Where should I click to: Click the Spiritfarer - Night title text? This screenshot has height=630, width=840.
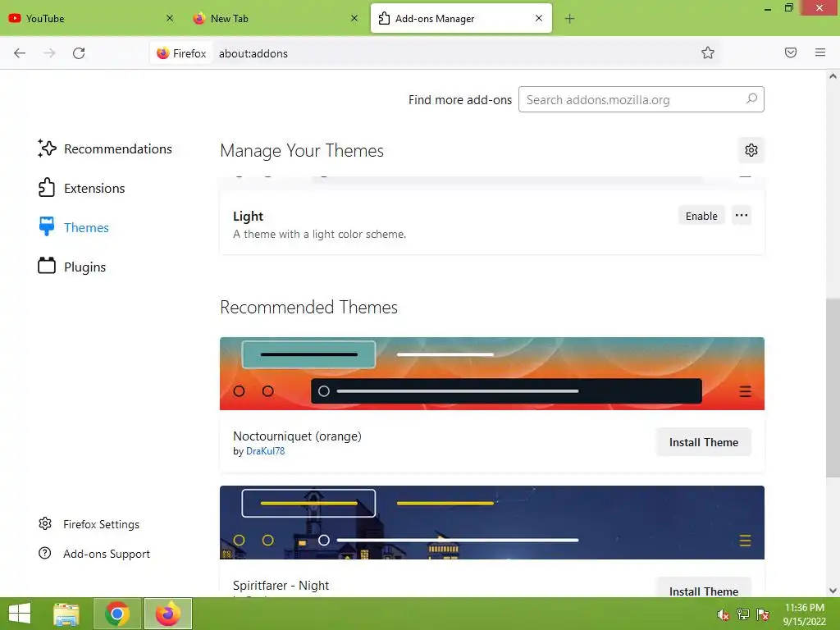(281, 586)
